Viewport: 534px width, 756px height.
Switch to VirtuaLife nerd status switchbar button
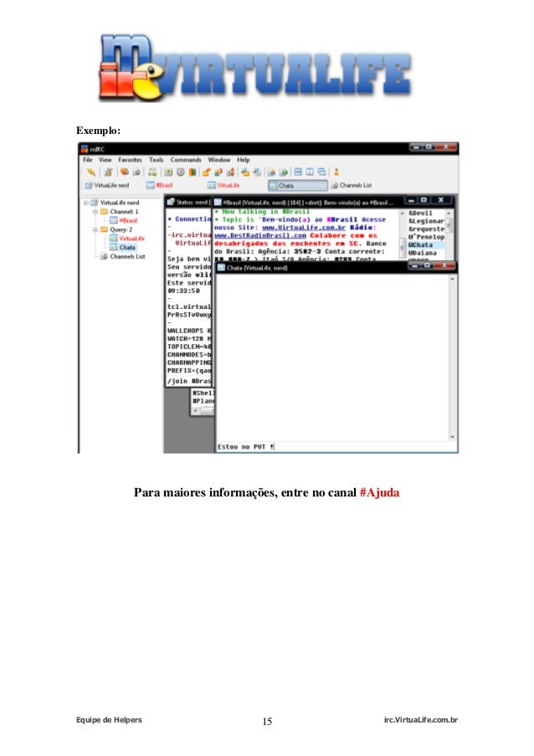point(107,185)
